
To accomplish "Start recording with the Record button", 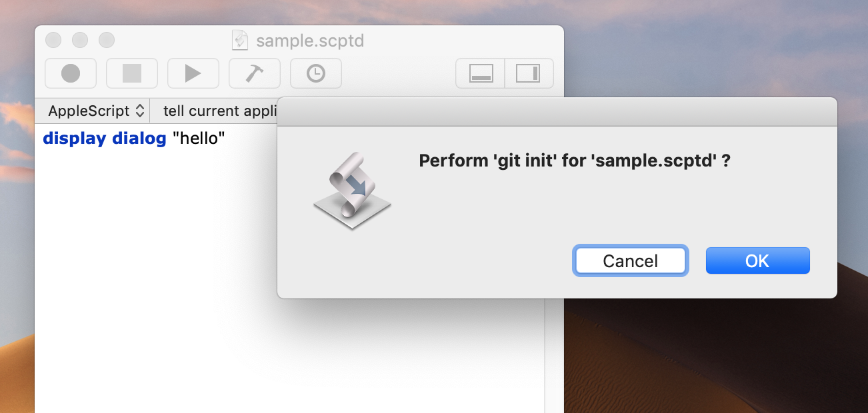I will pyautogui.click(x=71, y=73).
